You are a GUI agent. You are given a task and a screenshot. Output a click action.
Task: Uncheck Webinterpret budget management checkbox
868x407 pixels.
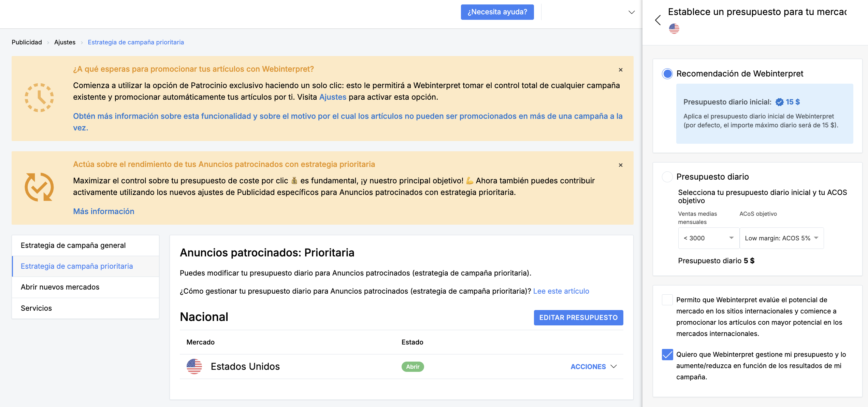(667, 354)
